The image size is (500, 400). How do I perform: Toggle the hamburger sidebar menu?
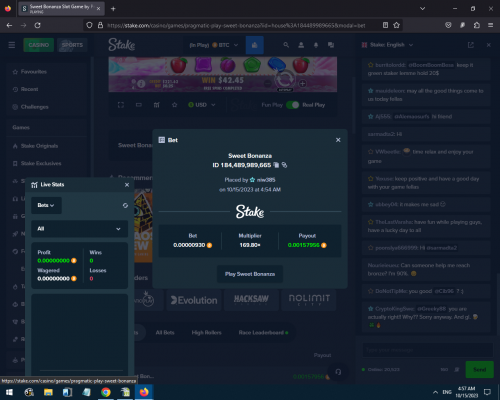(12, 45)
